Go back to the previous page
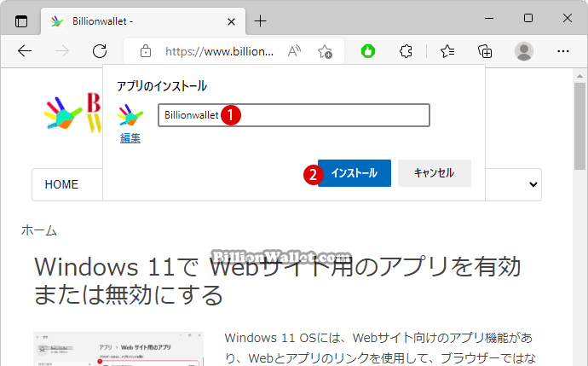The width and height of the screenshot is (588, 366). [25, 51]
